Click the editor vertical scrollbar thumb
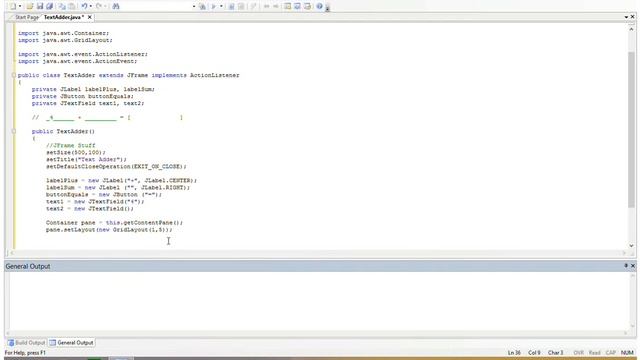The height and width of the screenshot is (360, 640). point(631,130)
